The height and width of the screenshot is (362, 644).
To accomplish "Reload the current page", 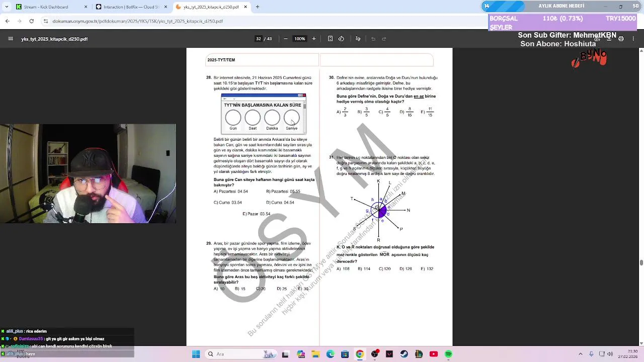I will [x=31, y=21].
